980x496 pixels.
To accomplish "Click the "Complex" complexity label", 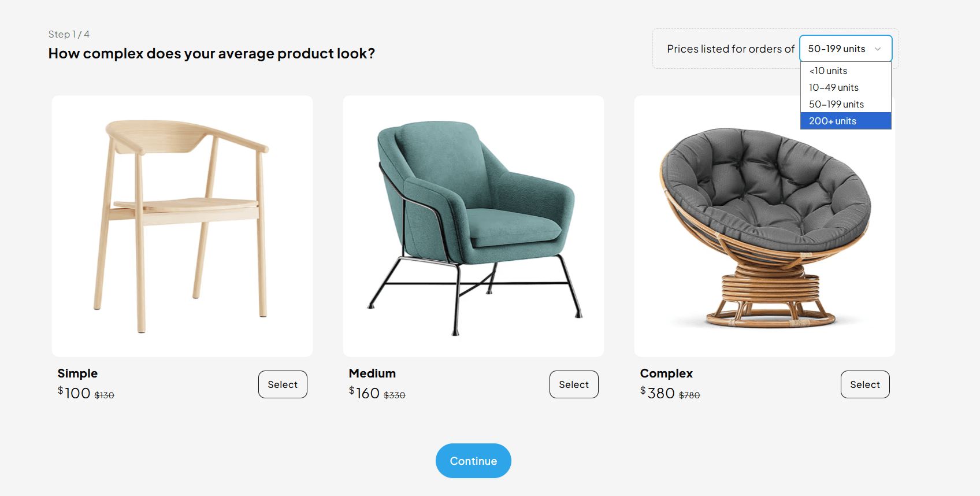I will pyautogui.click(x=666, y=373).
